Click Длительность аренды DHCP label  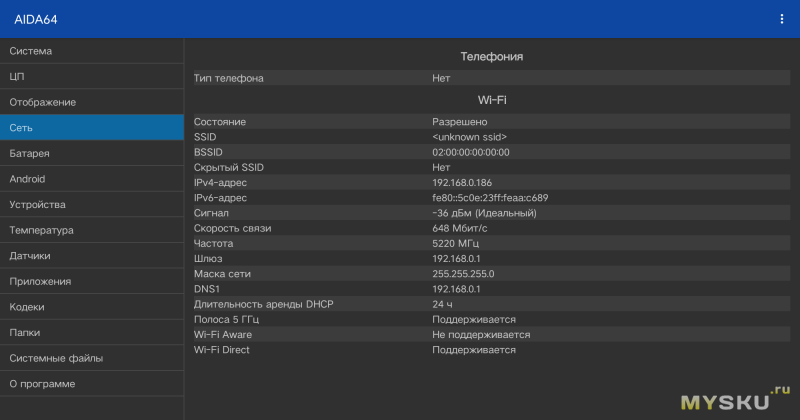pos(263,304)
